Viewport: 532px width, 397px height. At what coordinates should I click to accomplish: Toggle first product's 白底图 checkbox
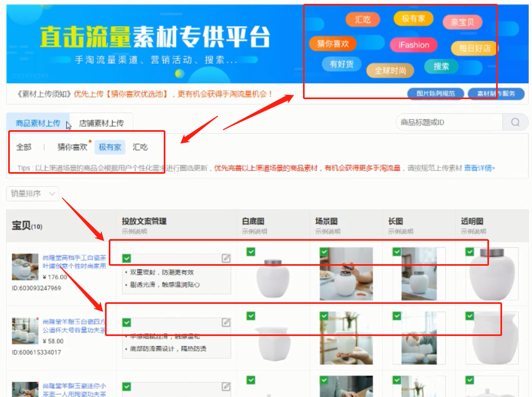point(251,252)
